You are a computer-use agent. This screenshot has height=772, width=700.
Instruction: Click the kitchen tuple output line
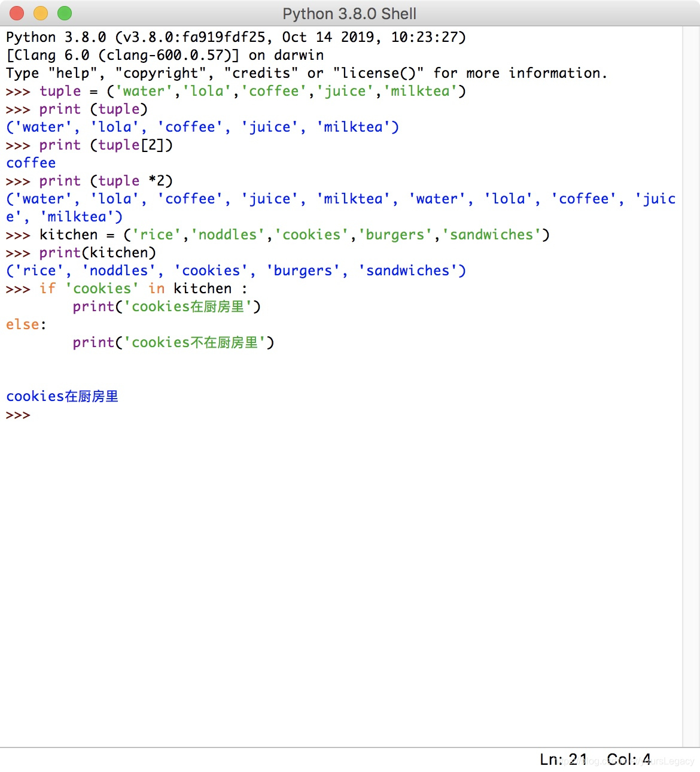click(x=236, y=270)
